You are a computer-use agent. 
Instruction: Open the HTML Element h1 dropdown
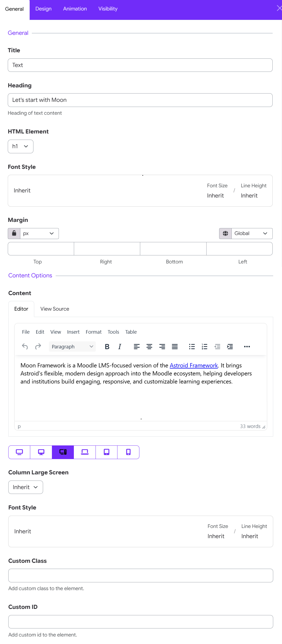click(x=21, y=146)
